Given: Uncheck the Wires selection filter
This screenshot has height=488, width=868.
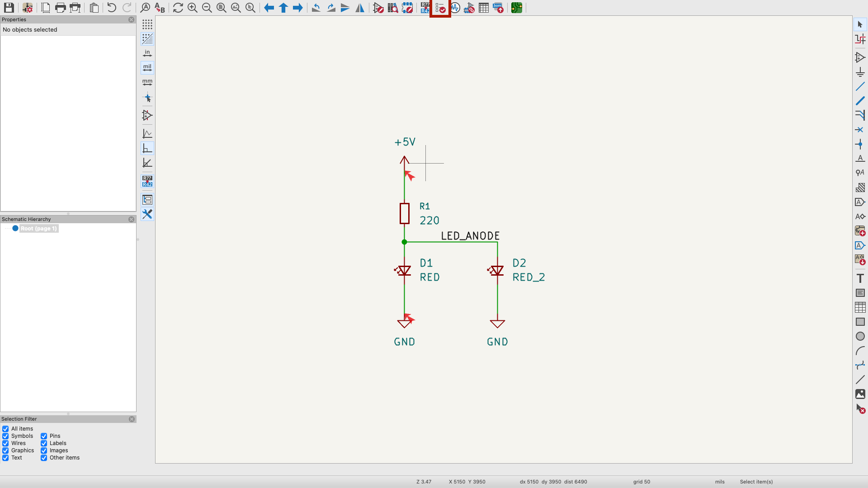Looking at the screenshot, I should tap(5, 443).
